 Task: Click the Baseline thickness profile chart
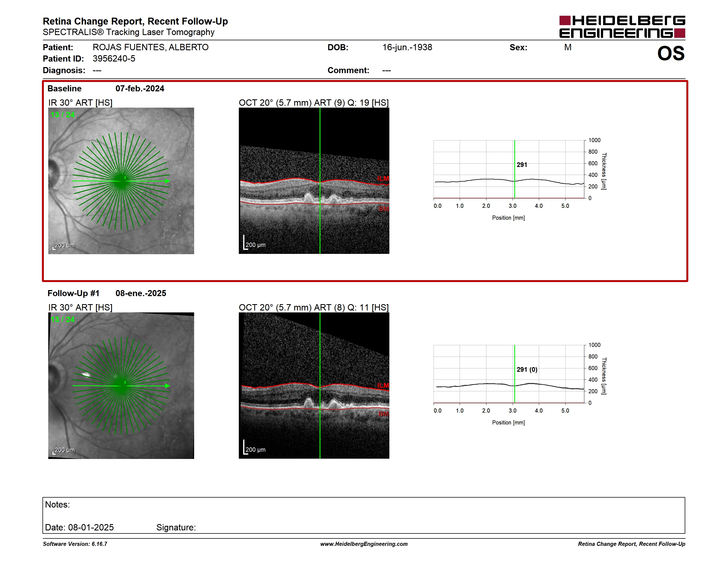509,169
